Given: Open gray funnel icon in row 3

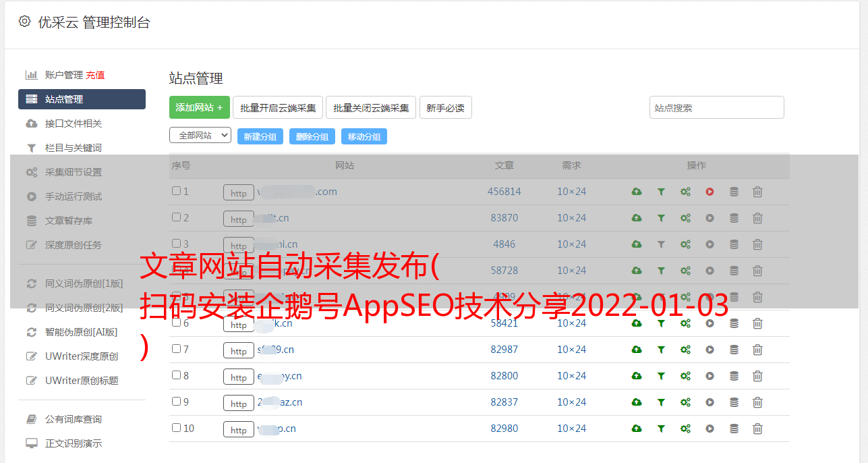Looking at the screenshot, I should (x=661, y=244).
